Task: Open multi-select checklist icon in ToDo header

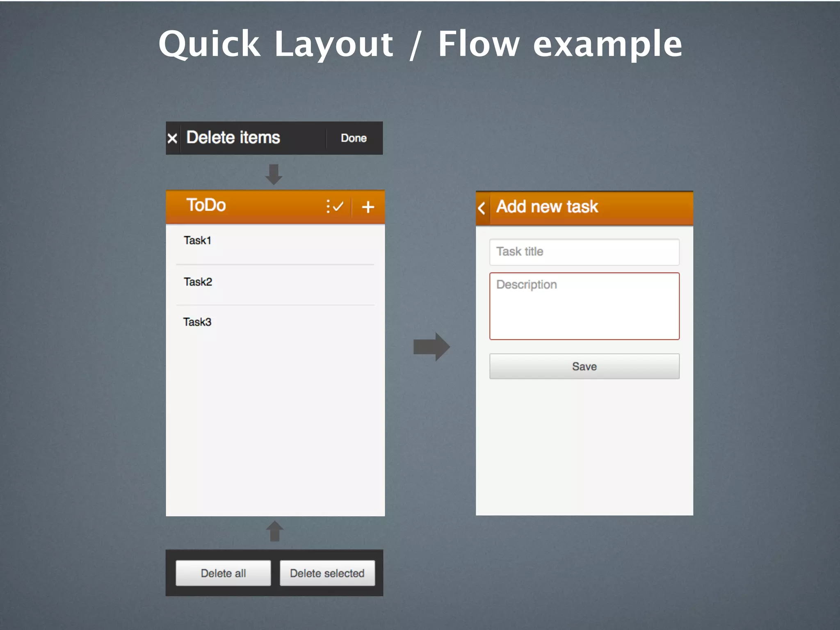Action: point(335,206)
